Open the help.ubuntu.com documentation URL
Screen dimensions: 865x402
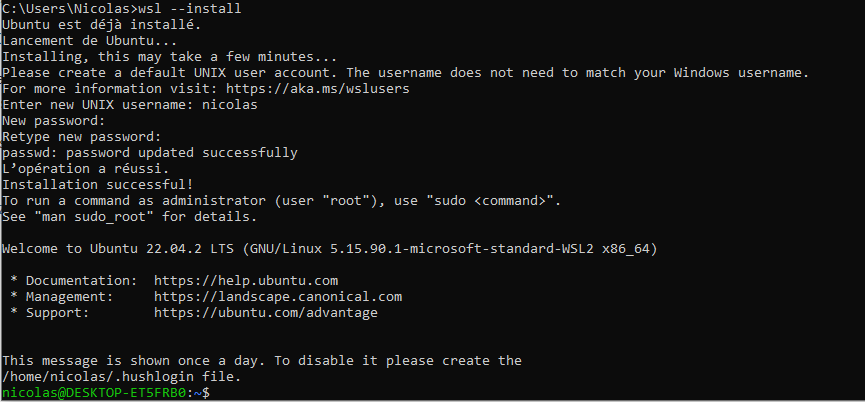246,281
